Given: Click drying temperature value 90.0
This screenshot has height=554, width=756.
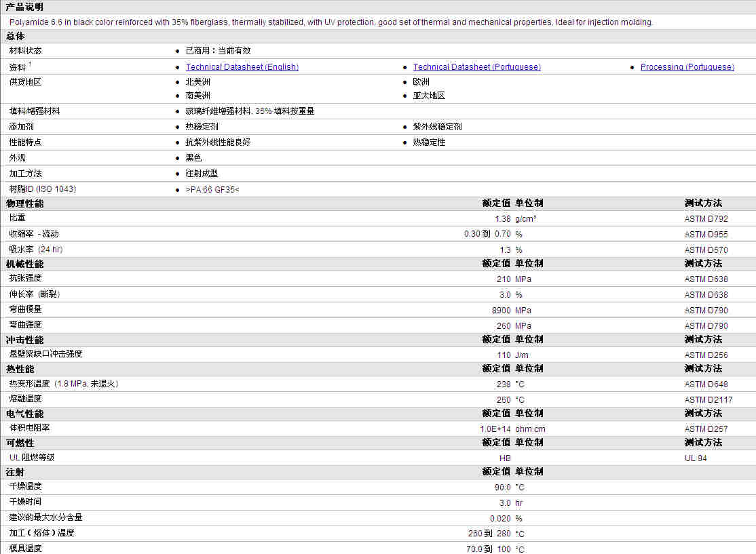Looking at the screenshot, I should (x=502, y=488).
